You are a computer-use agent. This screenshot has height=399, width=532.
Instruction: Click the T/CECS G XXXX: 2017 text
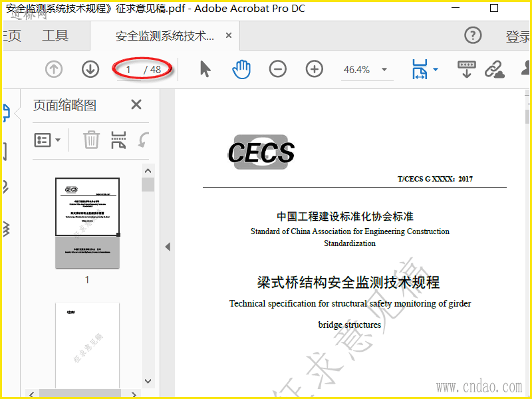pyautogui.click(x=435, y=179)
